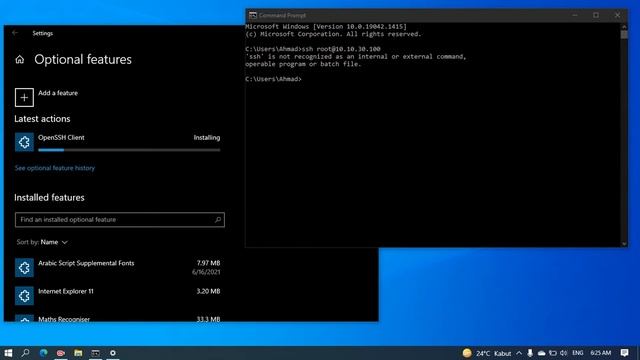Image resolution: width=640 pixels, height=360 pixels.
Task: Open the clock showing 6:25 AM
Action: coord(600,353)
